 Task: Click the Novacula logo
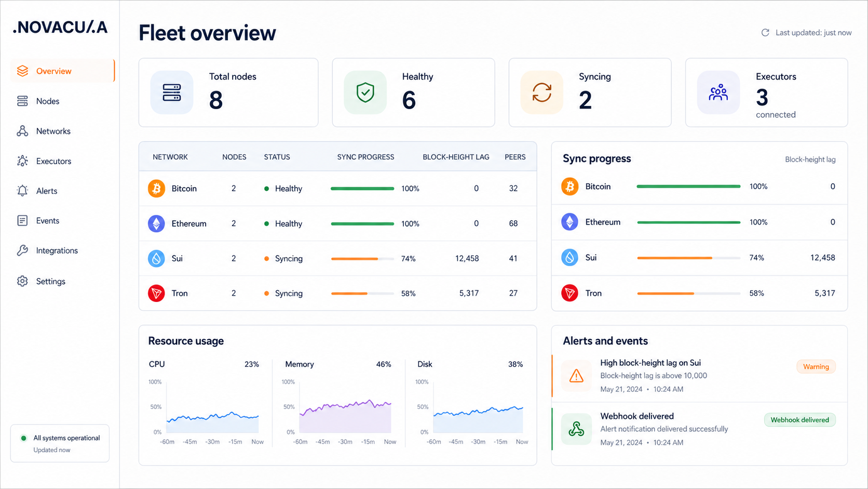click(x=60, y=27)
